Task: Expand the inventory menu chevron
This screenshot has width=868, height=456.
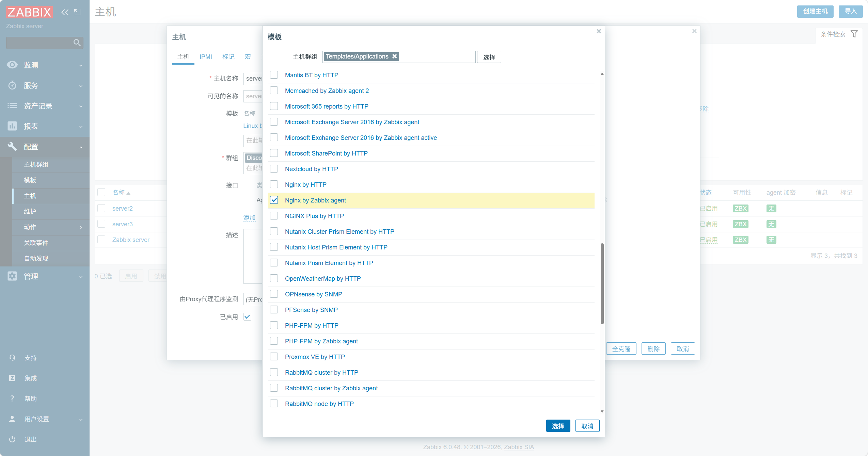Action: (81, 106)
